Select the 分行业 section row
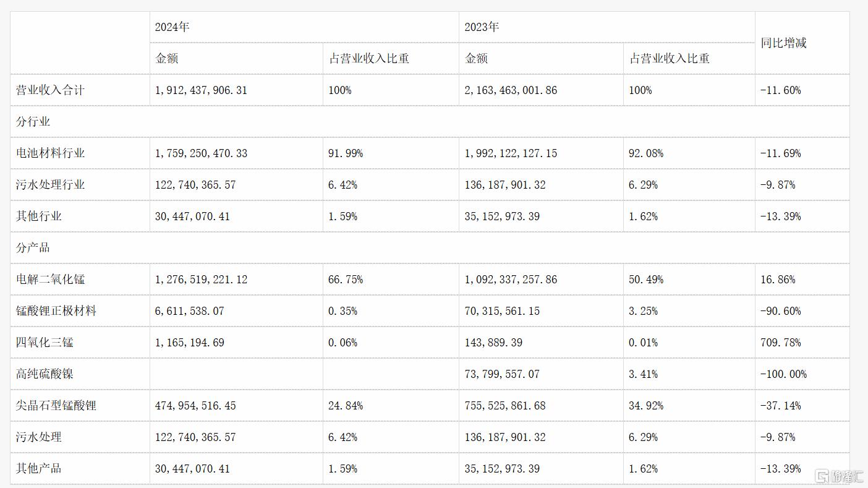The width and height of the screenshot is (868, 488). click(430, 122)
